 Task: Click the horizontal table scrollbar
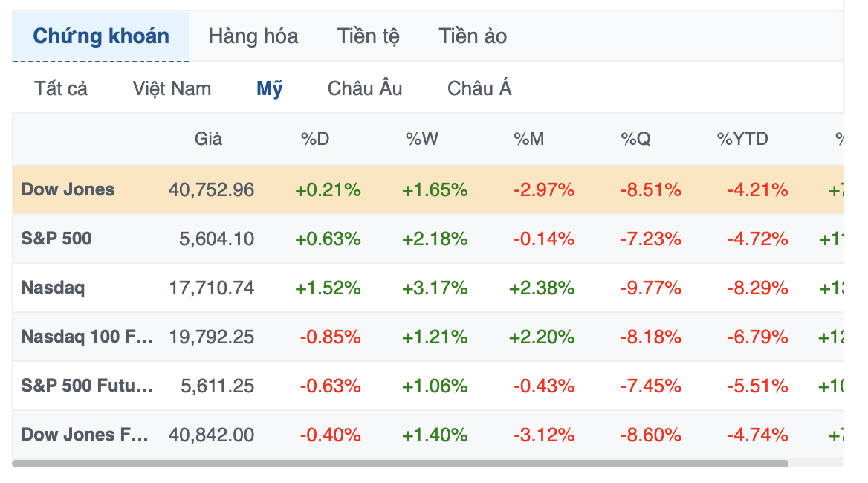pyautogui.click(x=400, y=464)
